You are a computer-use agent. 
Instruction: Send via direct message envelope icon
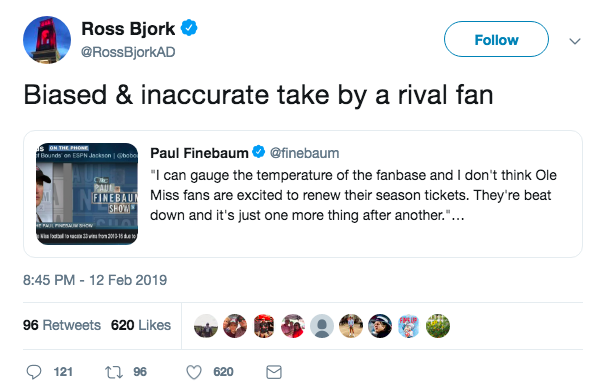point(274,372)
